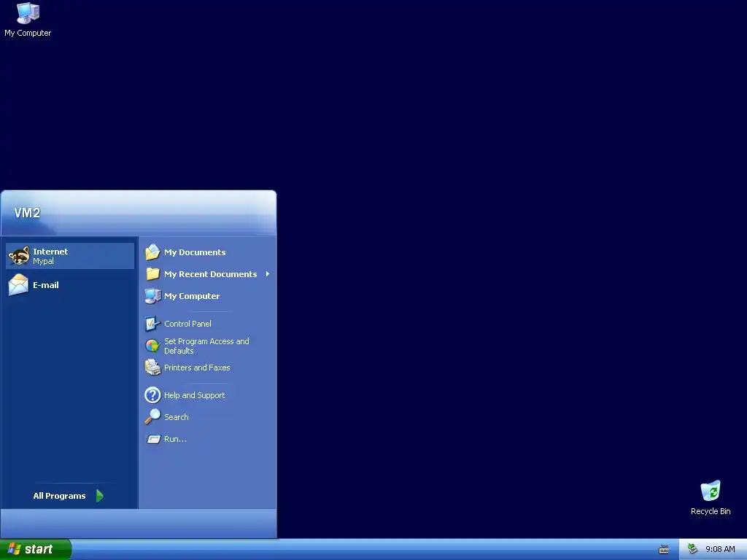
Task: Click All Programs label
Action: click(59, 496)
